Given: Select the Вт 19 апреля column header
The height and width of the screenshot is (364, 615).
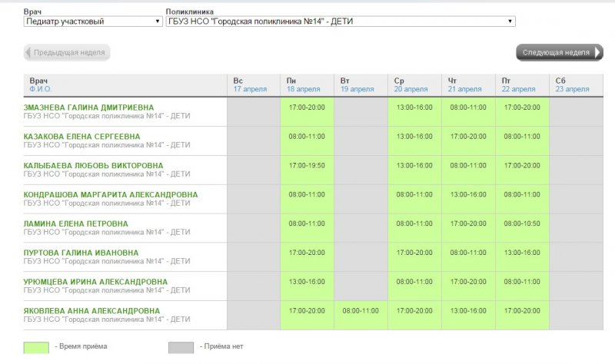Looking at the screenshot, I should coord(361,85).
